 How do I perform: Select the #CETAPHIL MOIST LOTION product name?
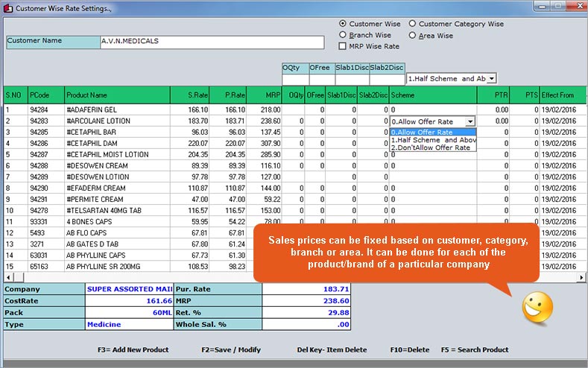pyautogui.click(x=107, y=154)
